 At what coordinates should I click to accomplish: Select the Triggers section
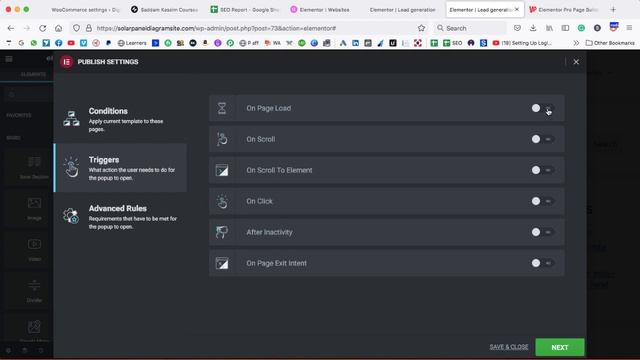(120, 168)
